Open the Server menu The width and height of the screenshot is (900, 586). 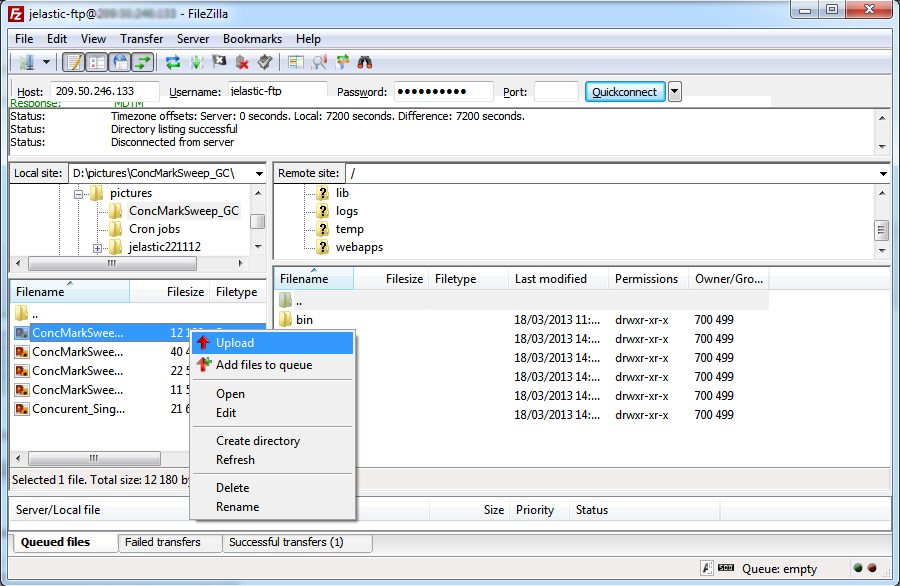[x=193, y=39]
